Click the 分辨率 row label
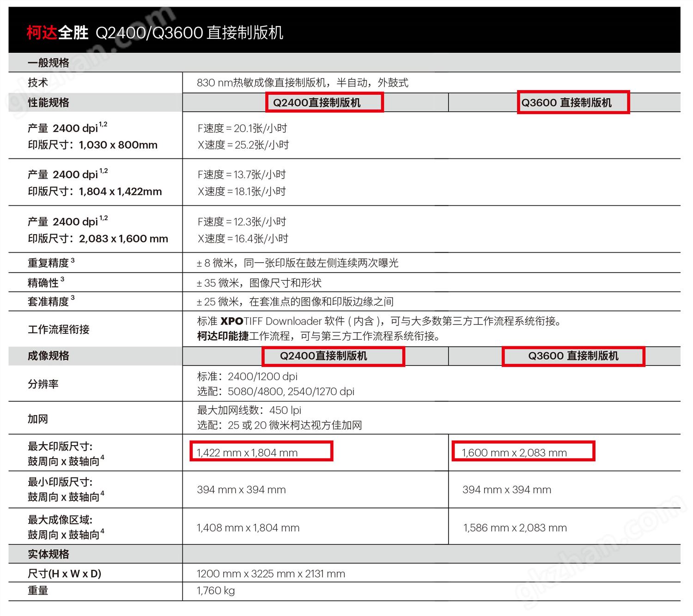Screen dimensions: 693x616 [43, 384]
